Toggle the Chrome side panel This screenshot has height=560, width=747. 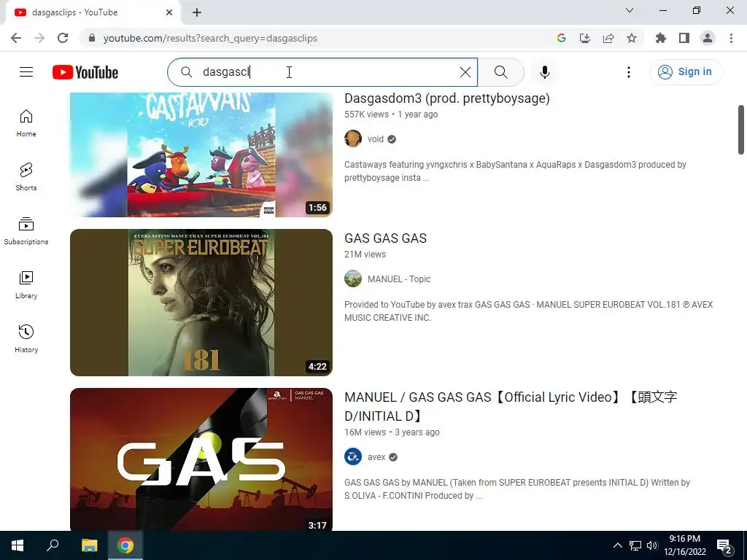click(x=684, y=38)
